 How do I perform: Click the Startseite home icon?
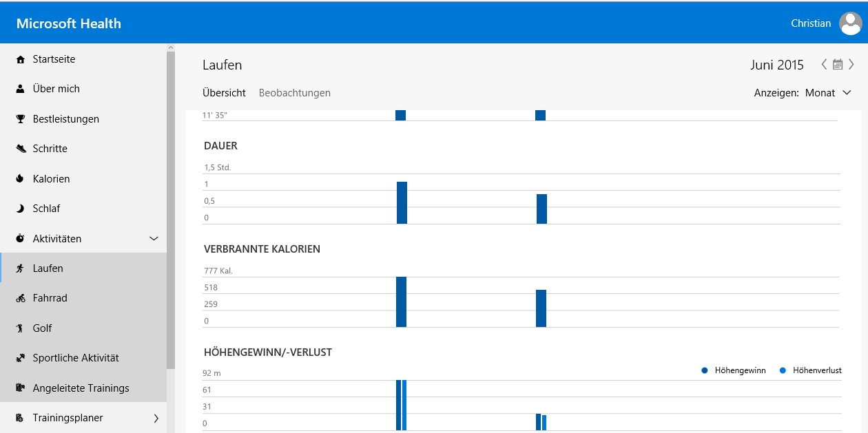(x=20, y=60)
